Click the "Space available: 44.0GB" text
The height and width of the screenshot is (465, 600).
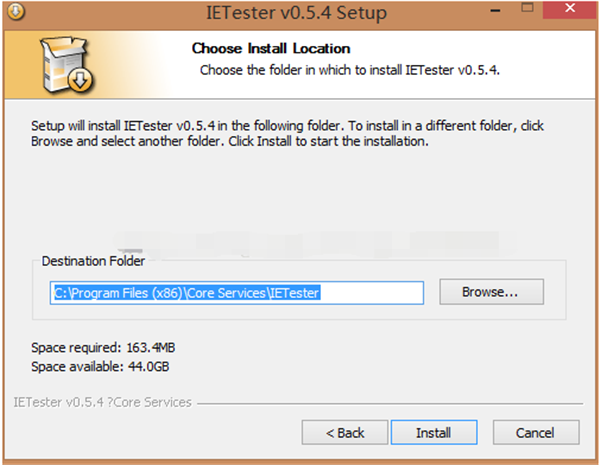coord(102,366)
